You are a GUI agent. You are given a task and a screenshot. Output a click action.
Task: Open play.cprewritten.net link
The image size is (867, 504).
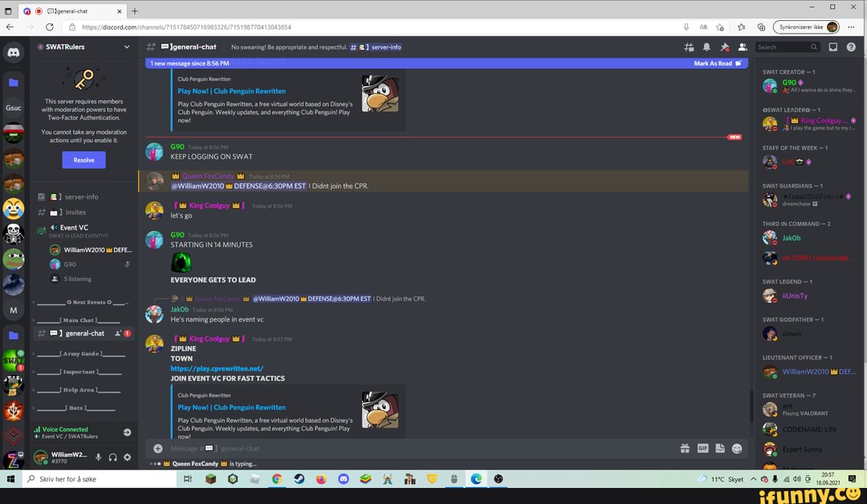pos(217,368)
